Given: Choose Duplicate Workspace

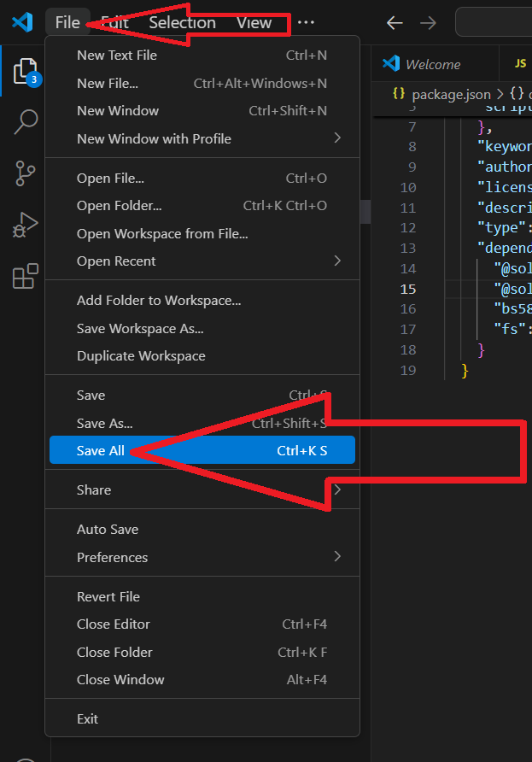Looking at the screenshot, I should (202, 356).
